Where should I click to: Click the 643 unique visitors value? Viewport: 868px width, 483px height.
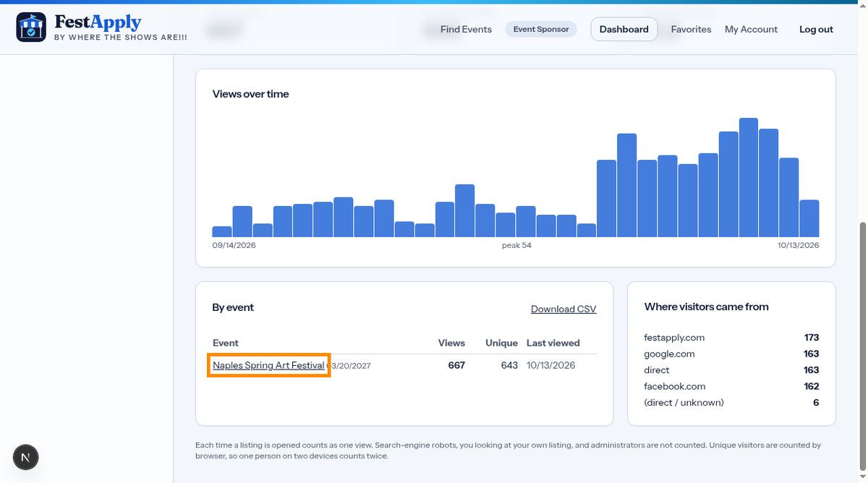pyautogui.click(x=509, y=365)
